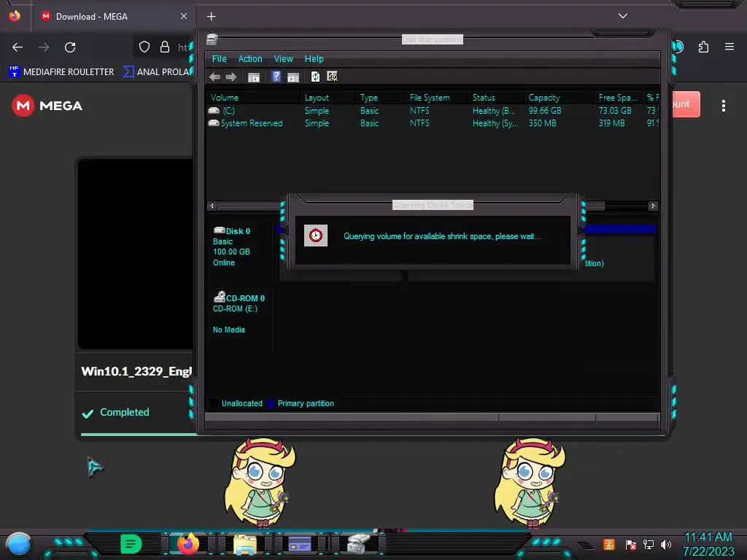Screen dimensions: 747x560
Task: Open the MEDIAFIRE ROULETTER bookmark
Action: coord(61,72)
